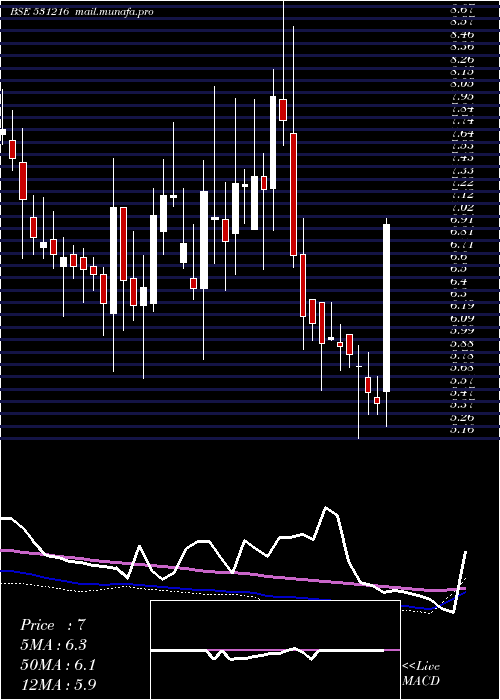Click the 8.46 price axis label
Viewport: 500px width, 700px height.
(462, 34)
